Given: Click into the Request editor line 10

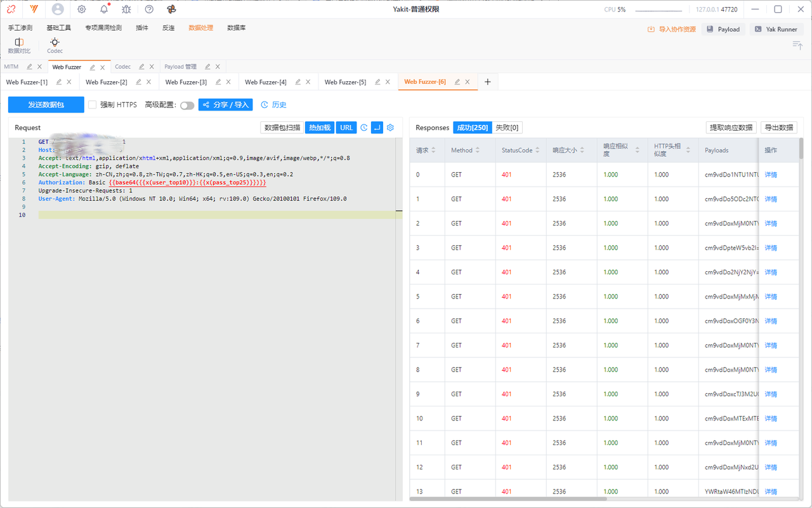Looking at the screenshot, I should (216, 215).
